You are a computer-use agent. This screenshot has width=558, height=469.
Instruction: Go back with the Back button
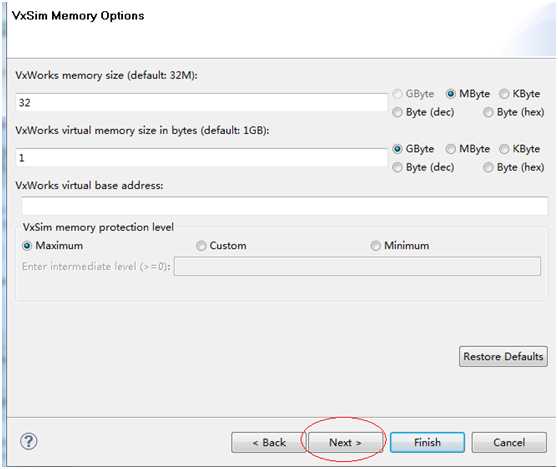click(x=269, y=443)
